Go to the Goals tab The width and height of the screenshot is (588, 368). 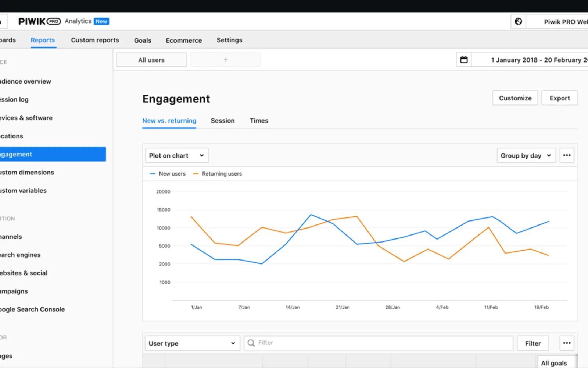tap(143, 40)
